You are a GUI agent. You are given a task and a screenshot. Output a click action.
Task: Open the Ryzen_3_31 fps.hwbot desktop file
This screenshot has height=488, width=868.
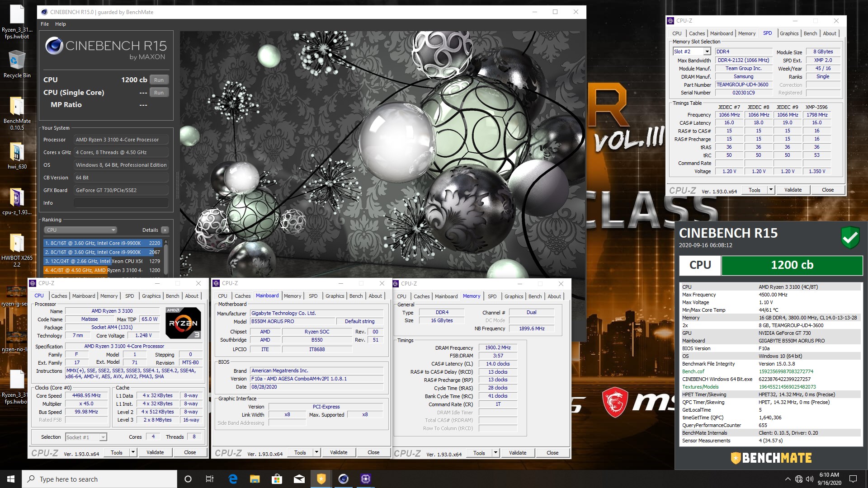17,22
